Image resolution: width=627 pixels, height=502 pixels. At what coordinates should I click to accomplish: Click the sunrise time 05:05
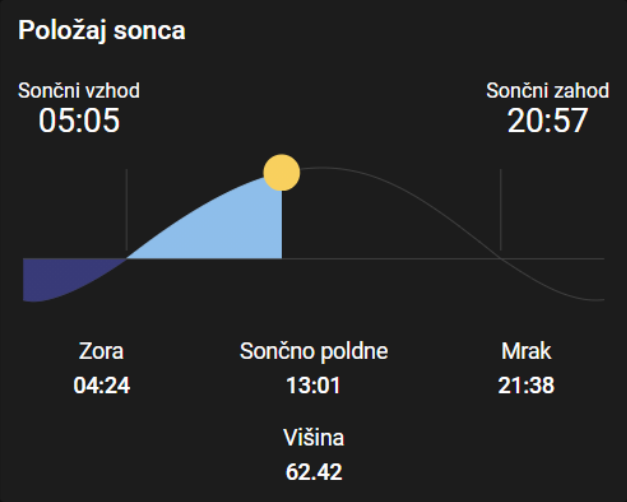pyautogui.click(x=79, y=120)
